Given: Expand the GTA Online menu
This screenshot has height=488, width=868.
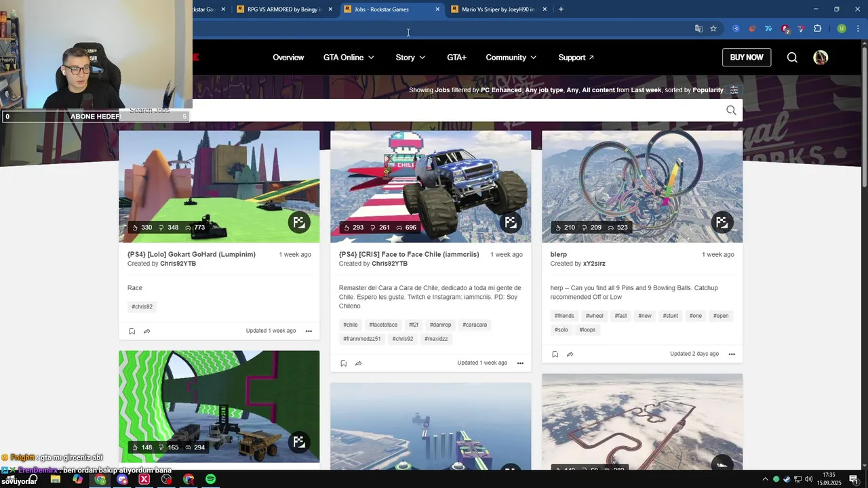Looking at the screenshot, I should tap(349, 58).
